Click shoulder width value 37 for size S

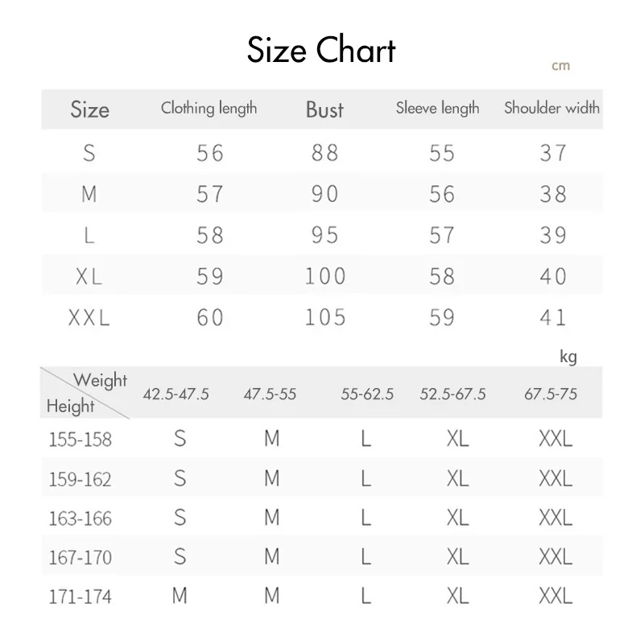coord(553,153)
